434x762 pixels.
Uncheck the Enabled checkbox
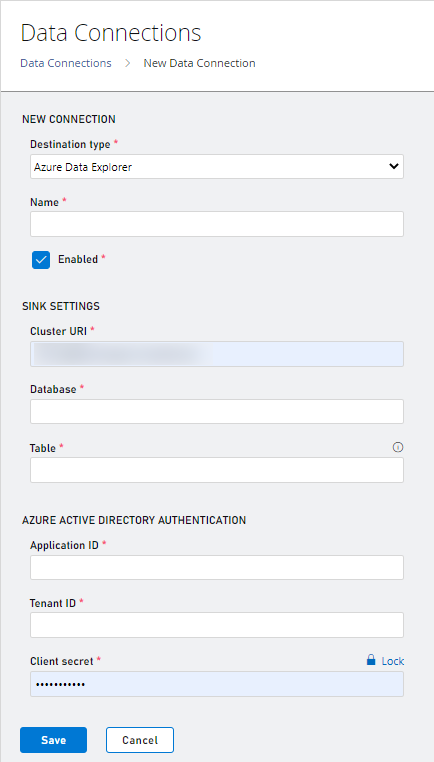point(41,260)
